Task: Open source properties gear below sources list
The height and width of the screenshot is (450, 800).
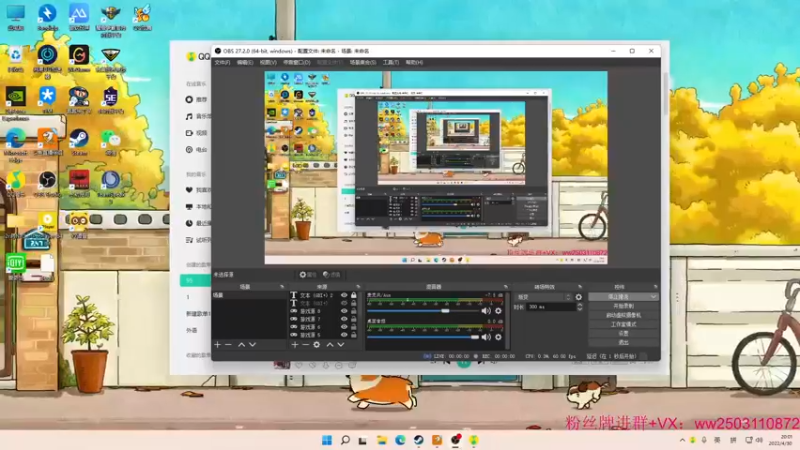Action: pos(316,345)
